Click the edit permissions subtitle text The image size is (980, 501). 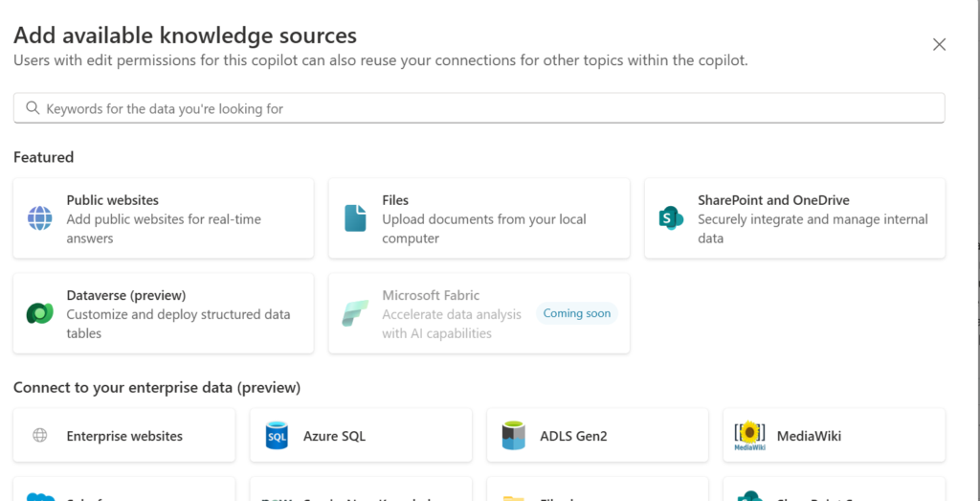381,61
